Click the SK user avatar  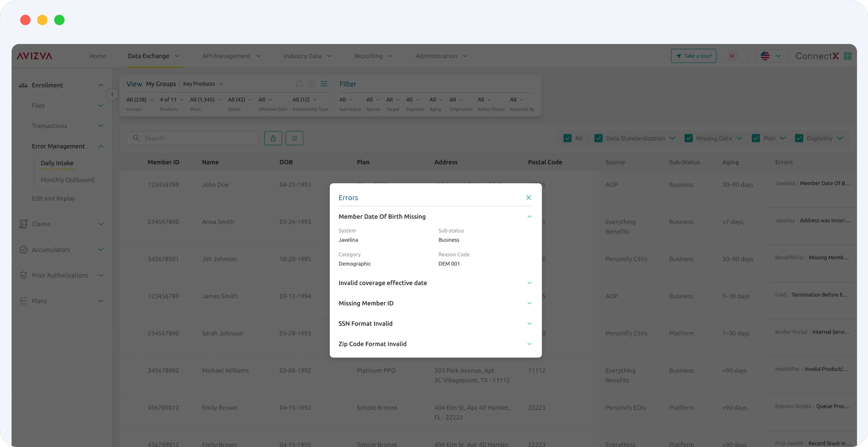tap(732, 56)
